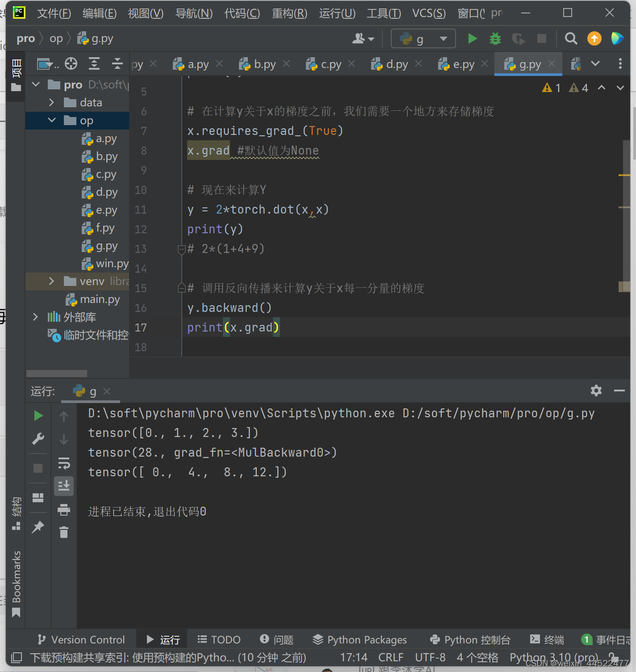Print console output icon
Viewport: 636px width, 672px height.
coord(64,509)
